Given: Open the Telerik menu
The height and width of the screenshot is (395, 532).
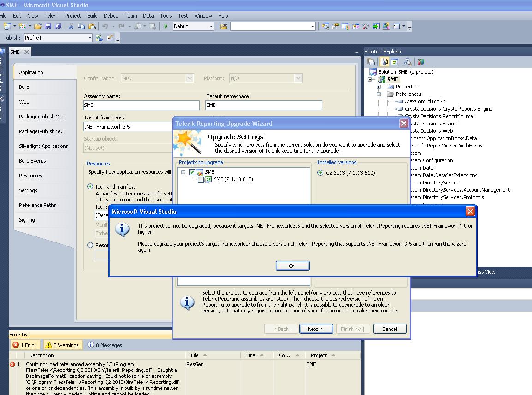Looking at the screenshot, I should (x=52, y=16).
